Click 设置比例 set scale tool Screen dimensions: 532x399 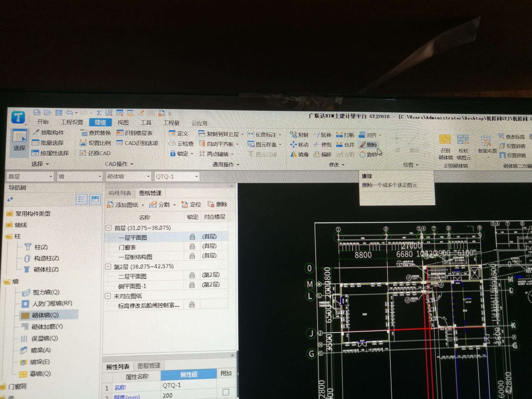point(95,143)
